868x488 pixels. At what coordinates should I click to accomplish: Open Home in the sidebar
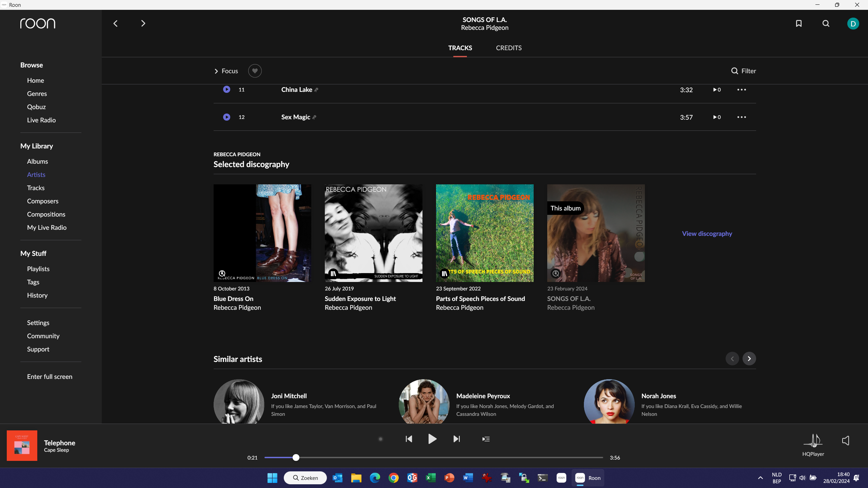pos(36,80)
